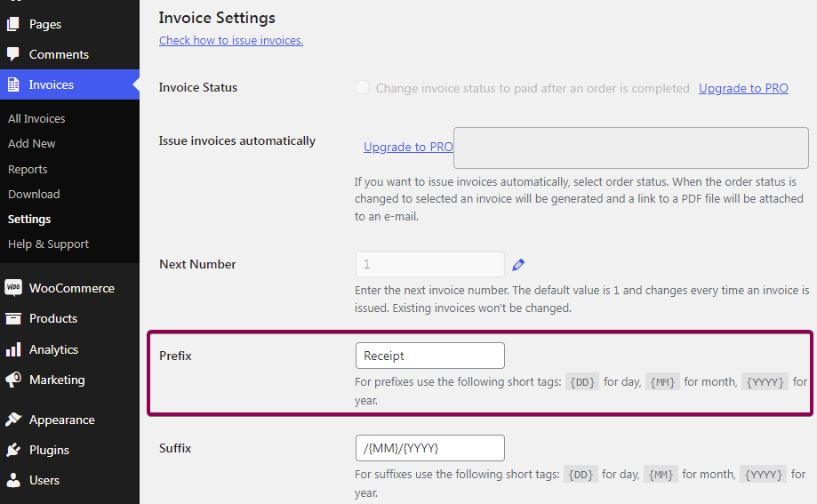Screen dimensions: 817x504
Task: Click the {YYYY} short tag under Prefix
Action: (x=765, y=382)
